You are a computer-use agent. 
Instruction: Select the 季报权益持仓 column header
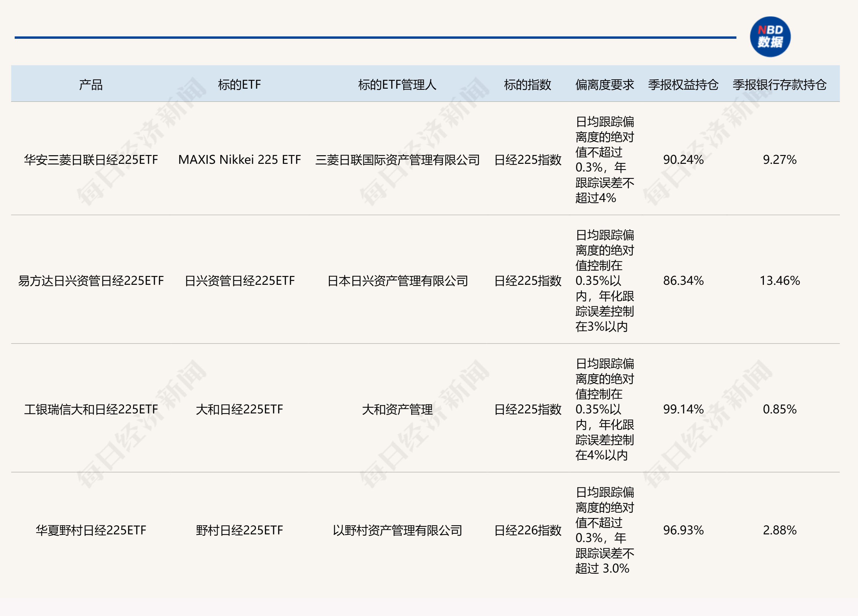pos(683,84)
